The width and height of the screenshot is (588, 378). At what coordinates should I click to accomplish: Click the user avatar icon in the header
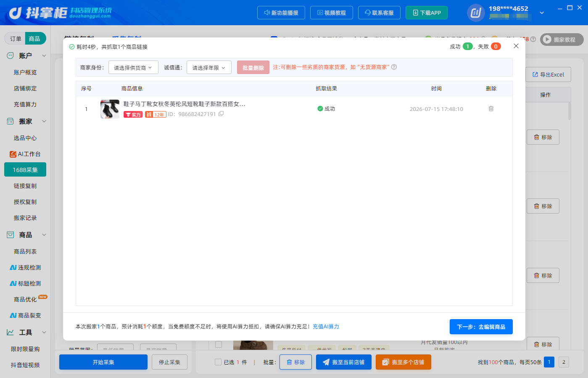pyautogui.click(x=476, y=13)
